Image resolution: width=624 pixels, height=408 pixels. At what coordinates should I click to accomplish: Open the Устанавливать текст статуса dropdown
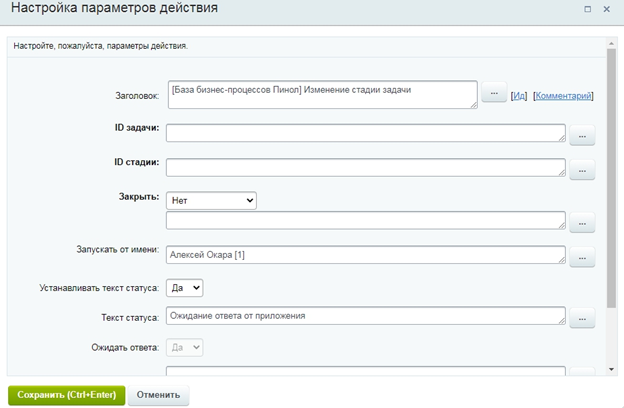pyautogui.click(x=185, y=287)
